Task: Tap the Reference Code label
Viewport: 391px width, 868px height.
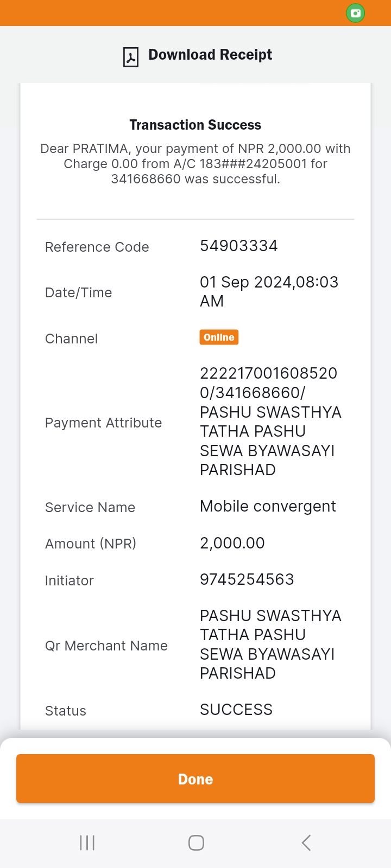Action: coord(97,247)
